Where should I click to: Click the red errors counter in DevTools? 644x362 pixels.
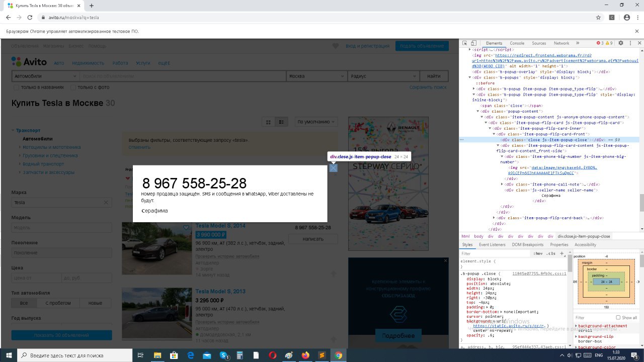(600, 43)
